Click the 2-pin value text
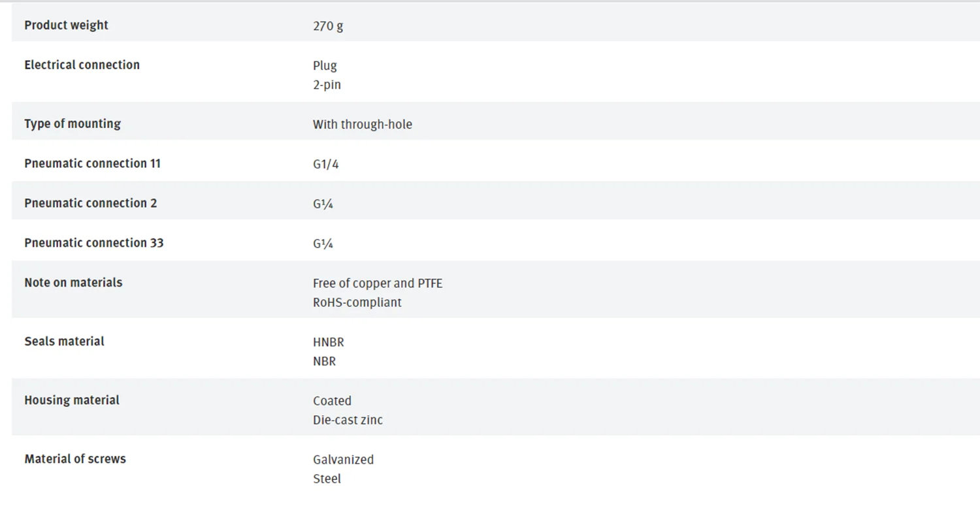 327,85
